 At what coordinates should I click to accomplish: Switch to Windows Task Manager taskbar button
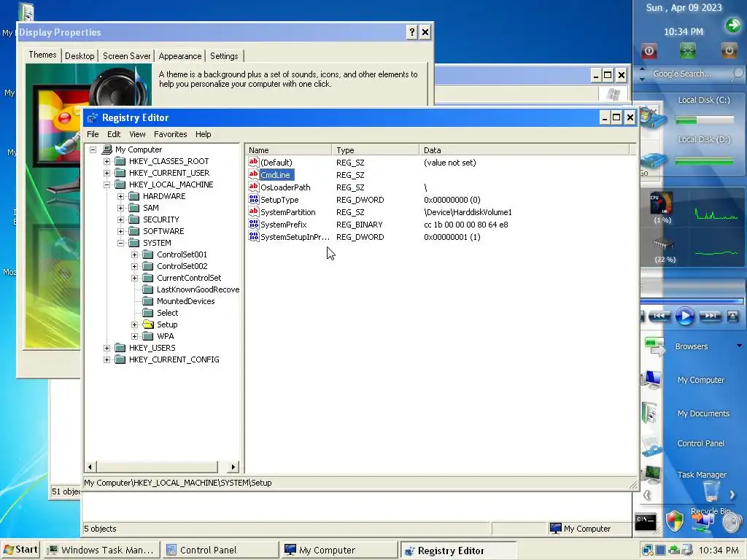click(101, 550)
